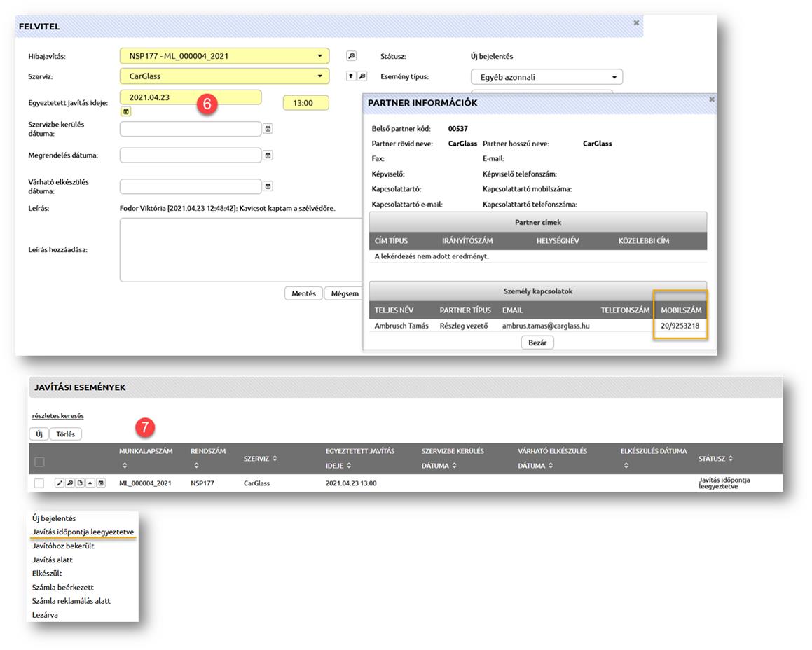The height and width of the screenshot is (650, 812).
Task: Tick the select-all checkbox in the table header
Action: 39,462
